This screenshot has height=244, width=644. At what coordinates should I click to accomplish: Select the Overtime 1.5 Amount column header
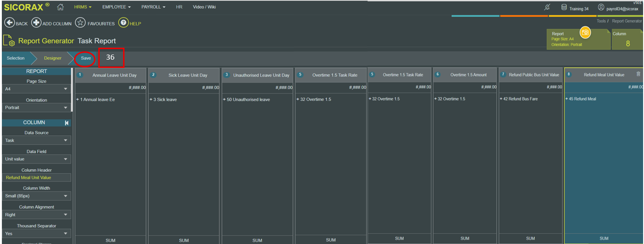click(465, 75)
